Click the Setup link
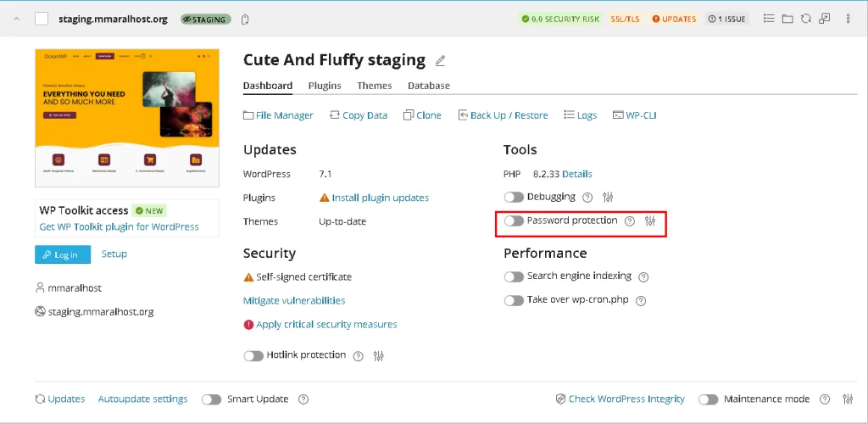 [x=114, y=254]
